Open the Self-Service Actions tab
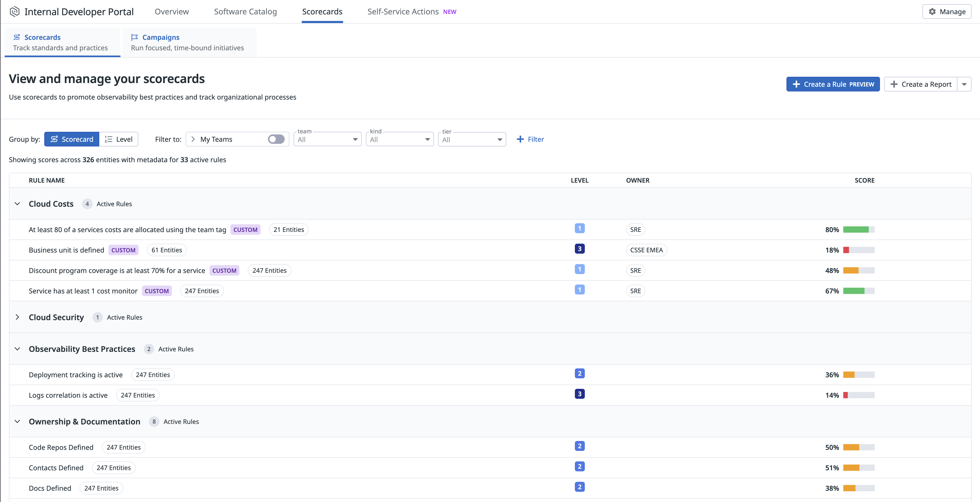 pos(403,12)
